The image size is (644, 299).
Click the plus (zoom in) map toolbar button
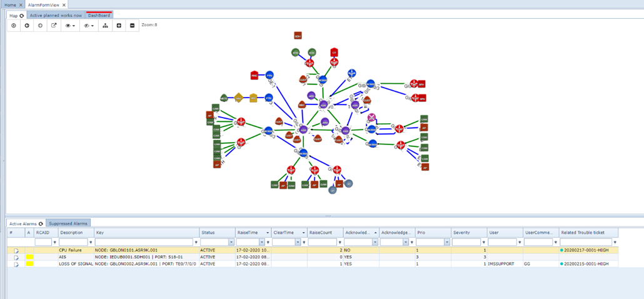(119, 26)
